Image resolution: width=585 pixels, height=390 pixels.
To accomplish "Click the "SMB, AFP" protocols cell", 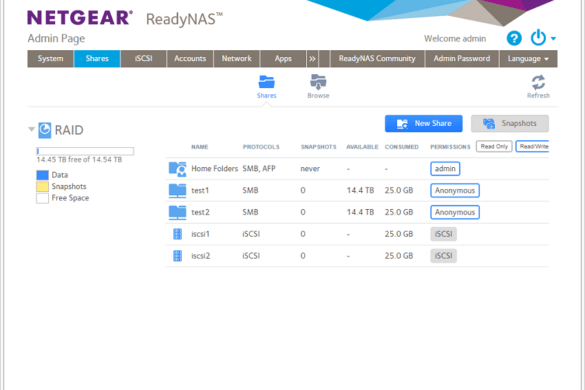I will pyautogui.click(x=259, y=169).
